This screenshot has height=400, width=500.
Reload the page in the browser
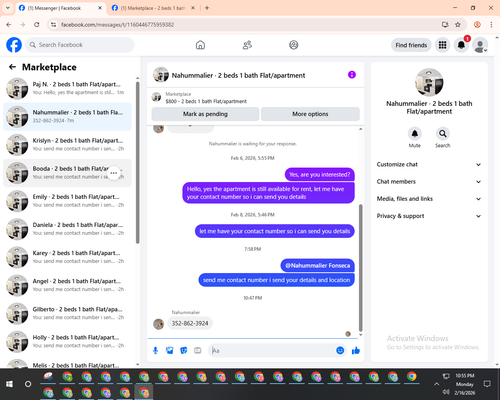coord(37,25)
